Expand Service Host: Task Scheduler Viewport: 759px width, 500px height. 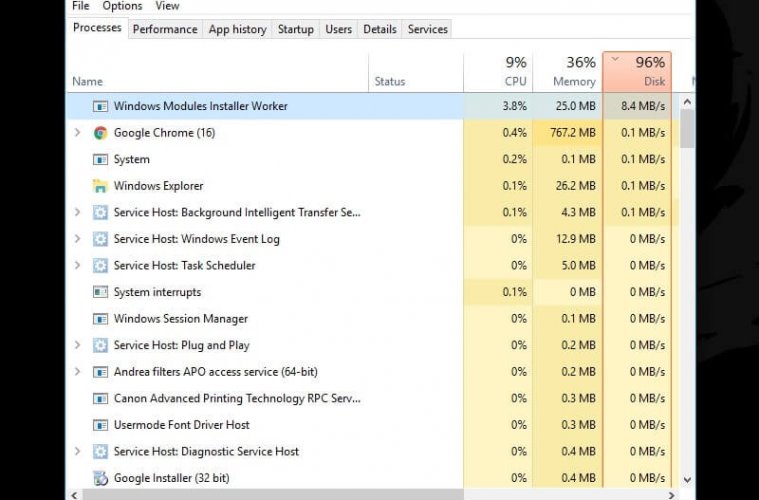click(x=77, y=265)
